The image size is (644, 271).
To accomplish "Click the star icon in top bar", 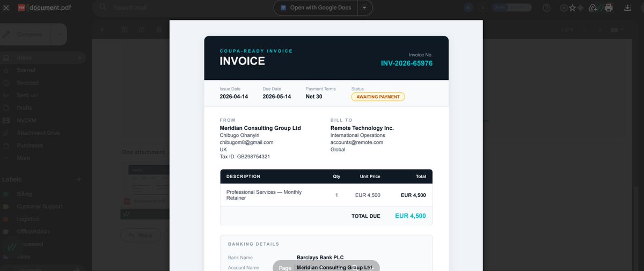I will pyautogui.click(x=573, y=8).
